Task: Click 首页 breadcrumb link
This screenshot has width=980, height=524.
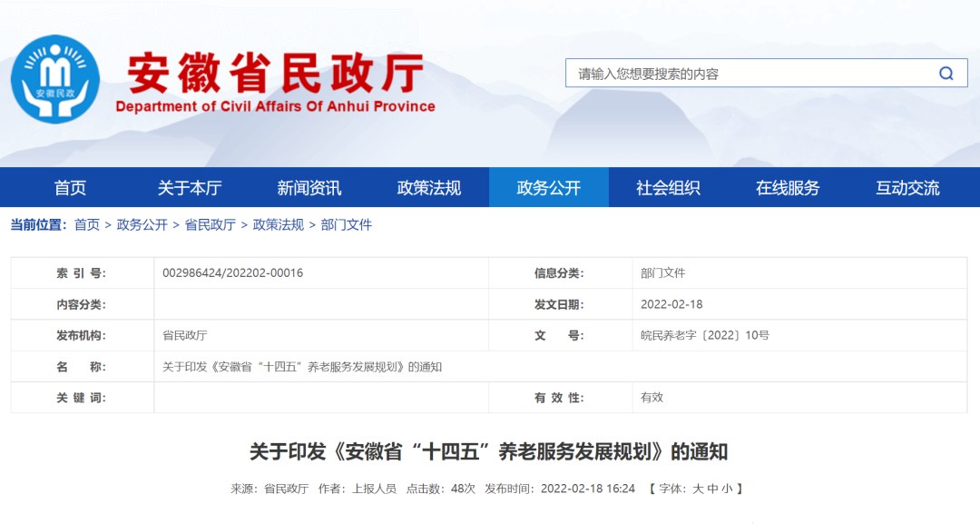Action: pos(87,225)
